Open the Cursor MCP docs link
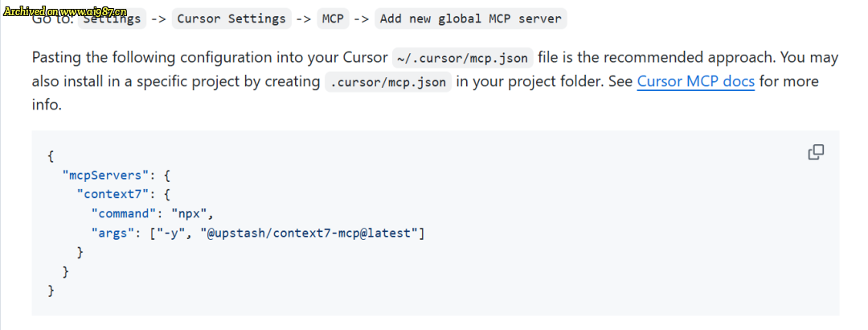The width and height of the screenshot is (868, 330). [x=696, y=81]
